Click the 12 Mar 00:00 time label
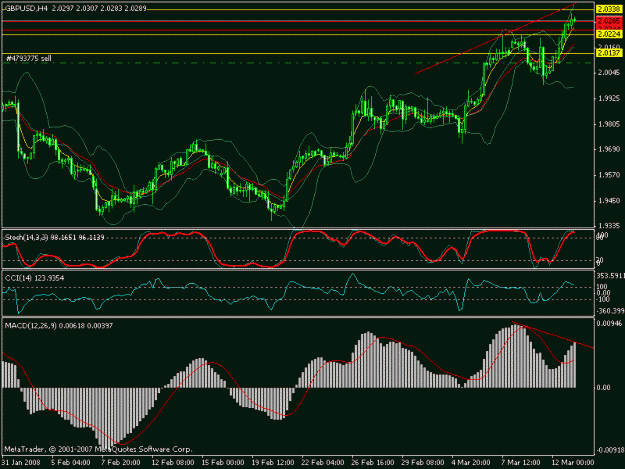This screenshot has height=469, width=625. [573, 462]
